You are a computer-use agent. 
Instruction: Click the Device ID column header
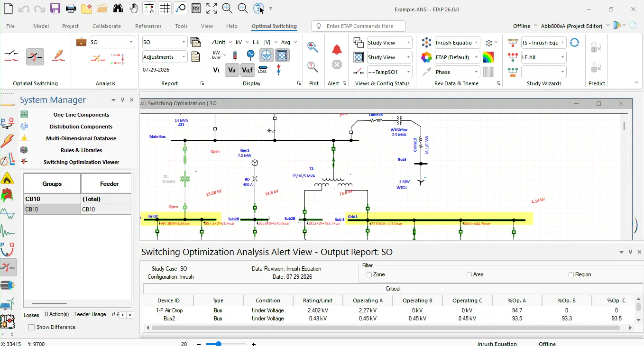click(x=169, y=300)
